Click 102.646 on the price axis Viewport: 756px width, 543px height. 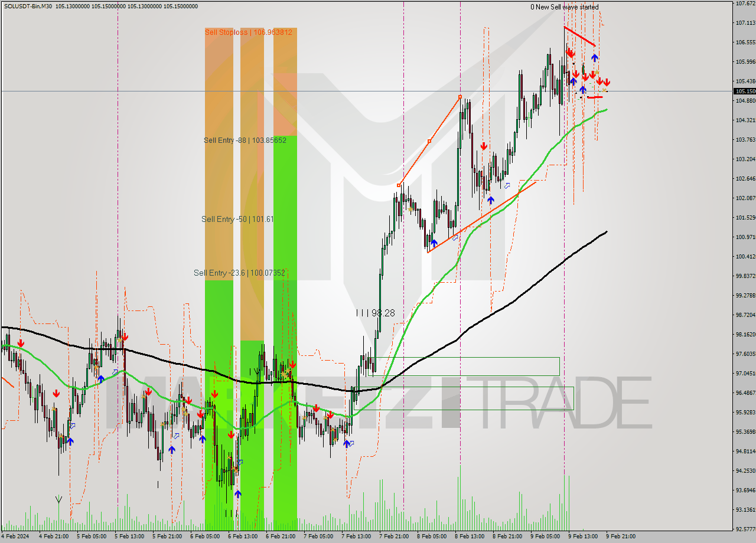[745, 178]
